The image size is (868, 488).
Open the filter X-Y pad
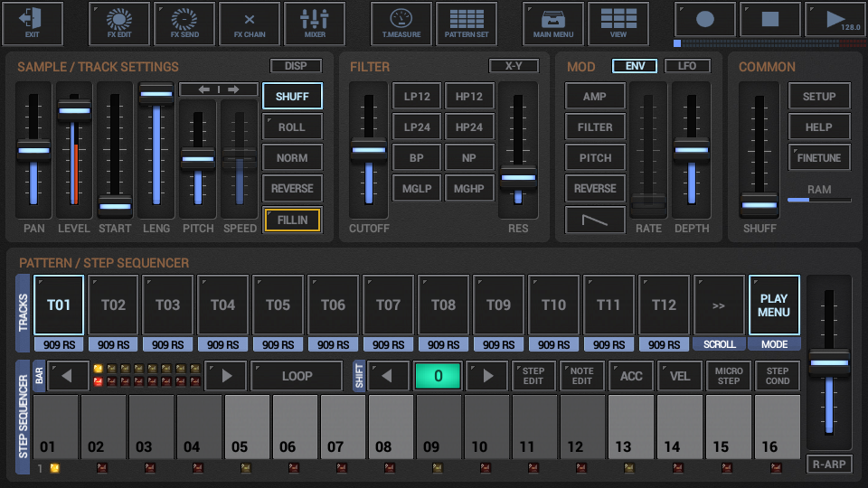coord(514,66)
